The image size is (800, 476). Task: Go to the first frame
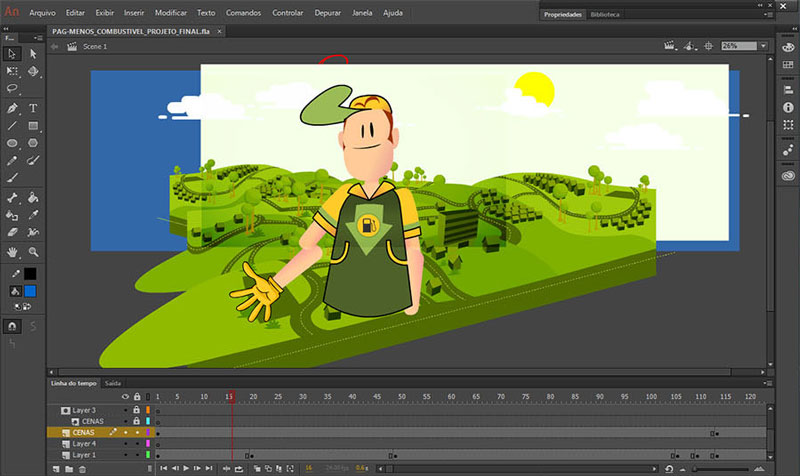(x=163, y=468)
